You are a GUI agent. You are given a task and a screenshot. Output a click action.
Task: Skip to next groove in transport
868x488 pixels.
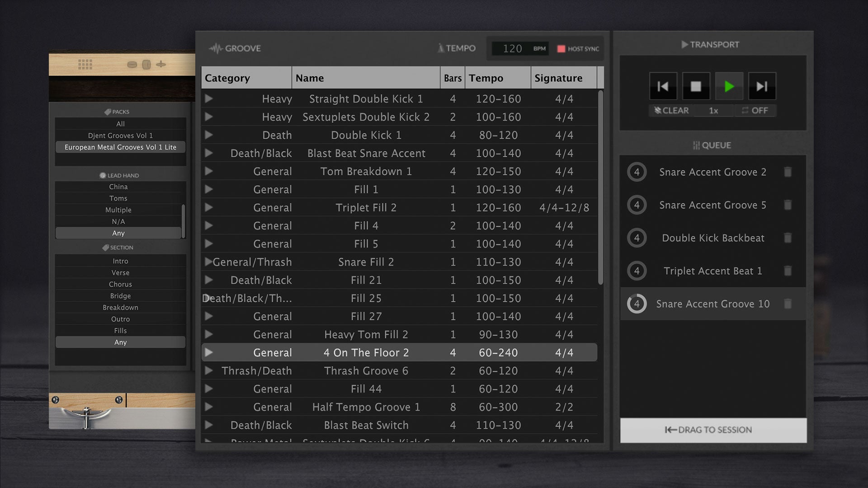coord(762,86)
